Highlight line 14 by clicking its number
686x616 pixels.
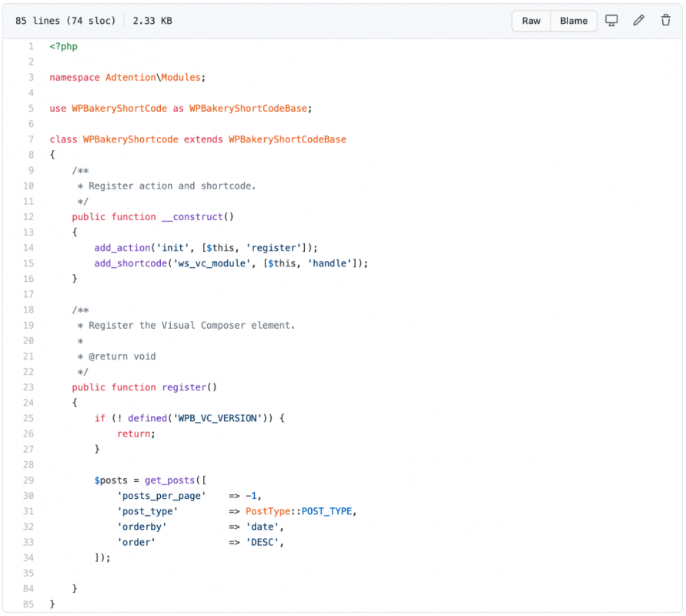pos(28,247)
